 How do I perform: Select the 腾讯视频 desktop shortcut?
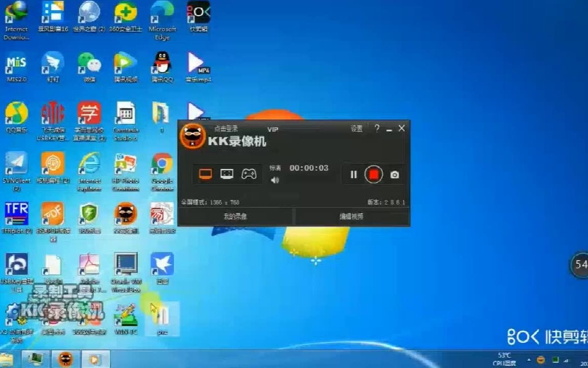(x=126, y=67)
